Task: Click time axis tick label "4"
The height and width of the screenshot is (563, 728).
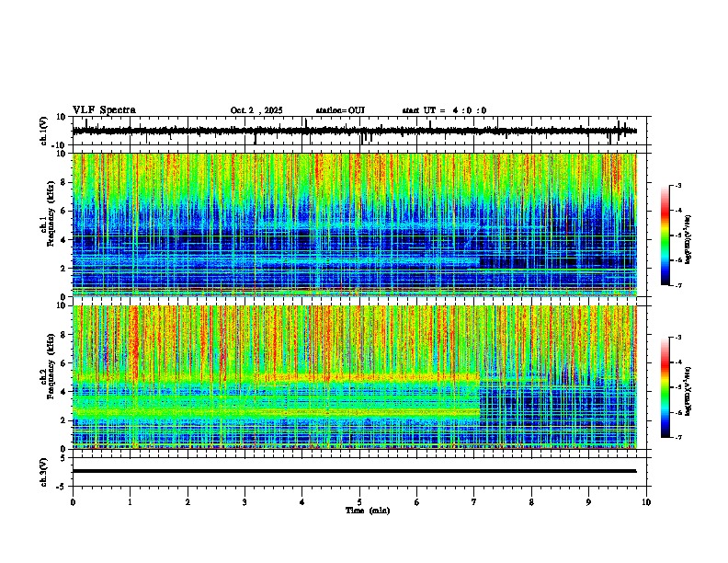Action: coord(302,502)
